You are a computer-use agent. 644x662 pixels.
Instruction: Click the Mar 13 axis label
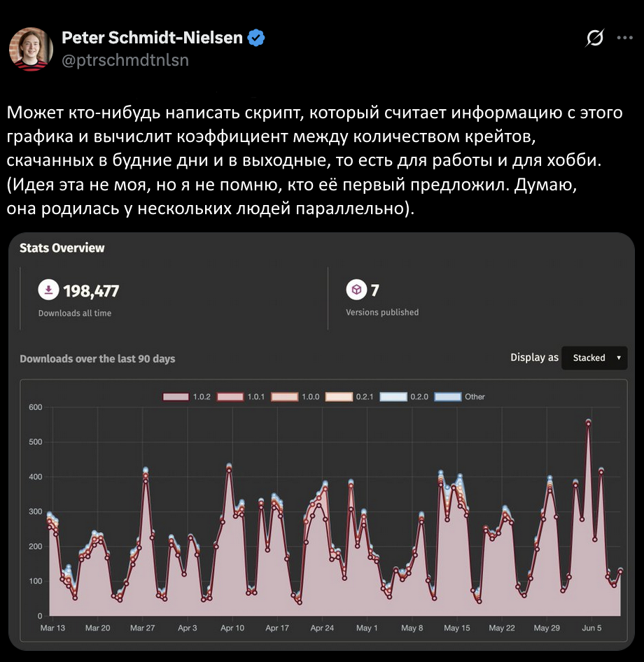52,628
